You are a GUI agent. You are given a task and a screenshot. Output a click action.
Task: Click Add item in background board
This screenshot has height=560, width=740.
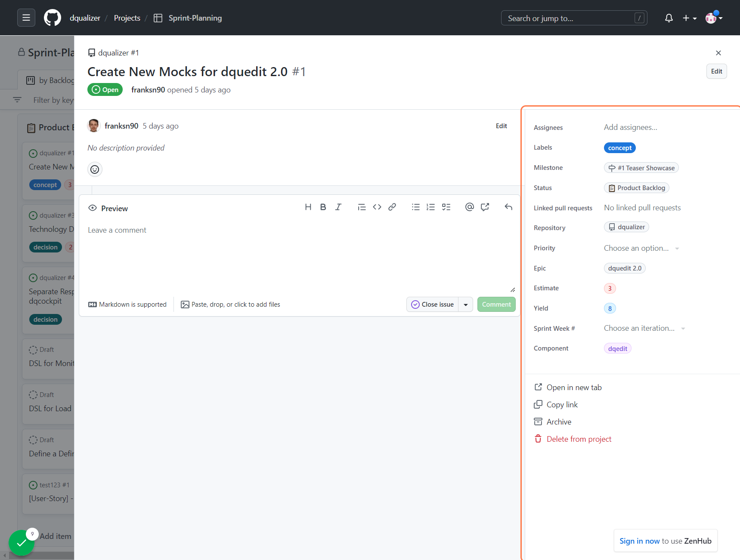[x=55, y=536]
